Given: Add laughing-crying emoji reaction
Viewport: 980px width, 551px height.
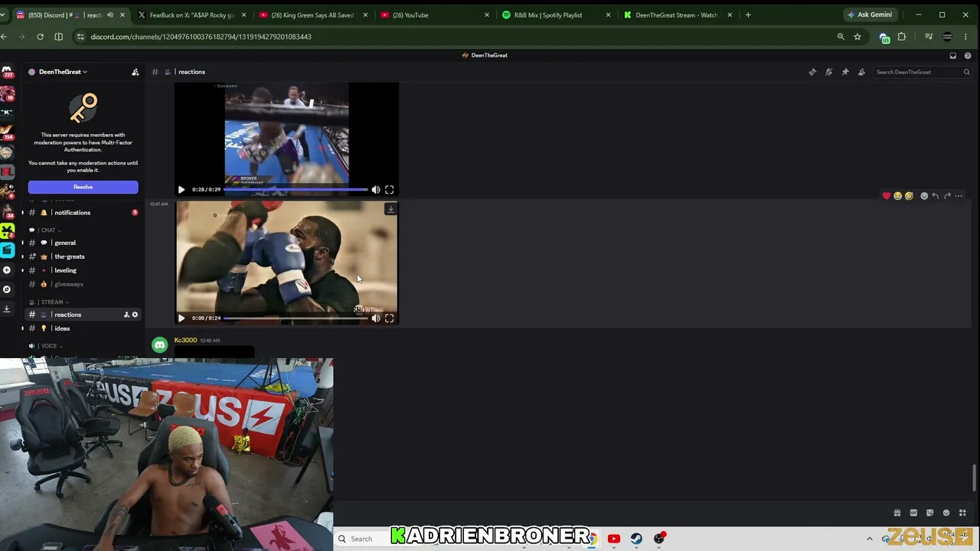Looking at the screenshot, I should tap(897, 196).
